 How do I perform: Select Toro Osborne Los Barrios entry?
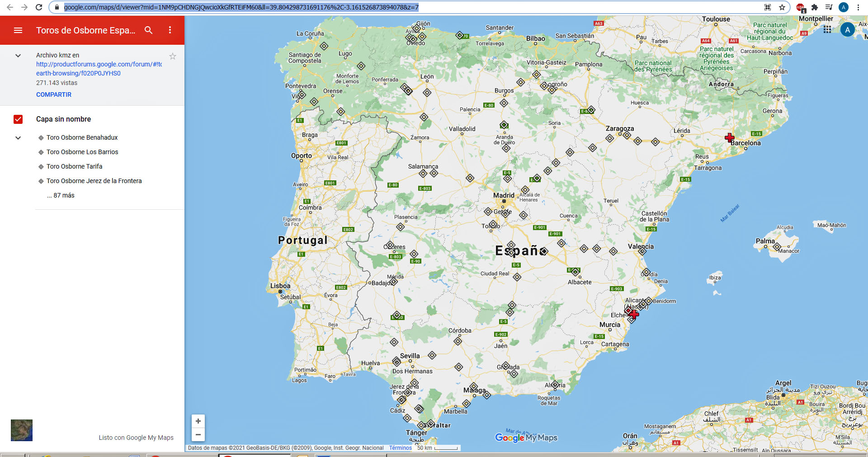click(x=82, y=152)
